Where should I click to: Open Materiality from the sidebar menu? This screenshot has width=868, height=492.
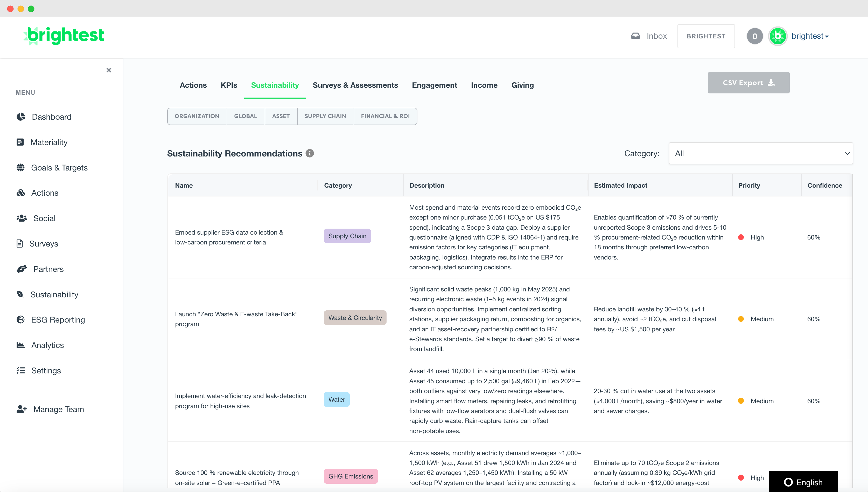coord(49,142)
